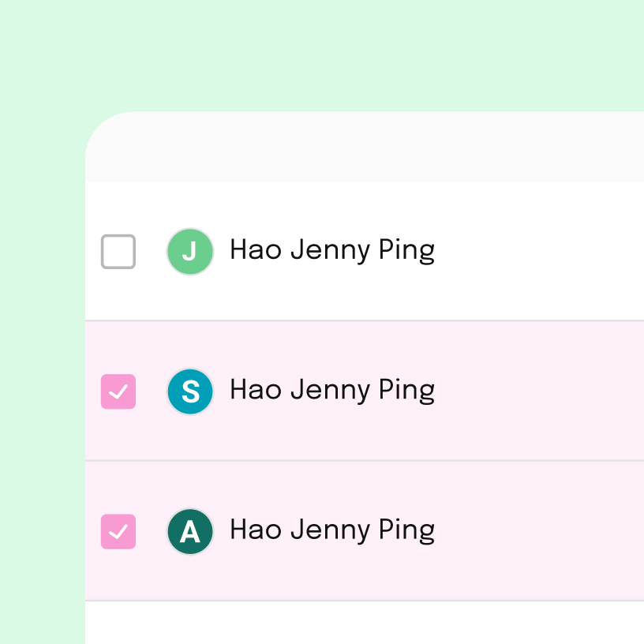The width and height of the screenshot is (644, 644).
Task: Open Hao Jenny Ping next to the A avatar
Action: coord(331,530)
